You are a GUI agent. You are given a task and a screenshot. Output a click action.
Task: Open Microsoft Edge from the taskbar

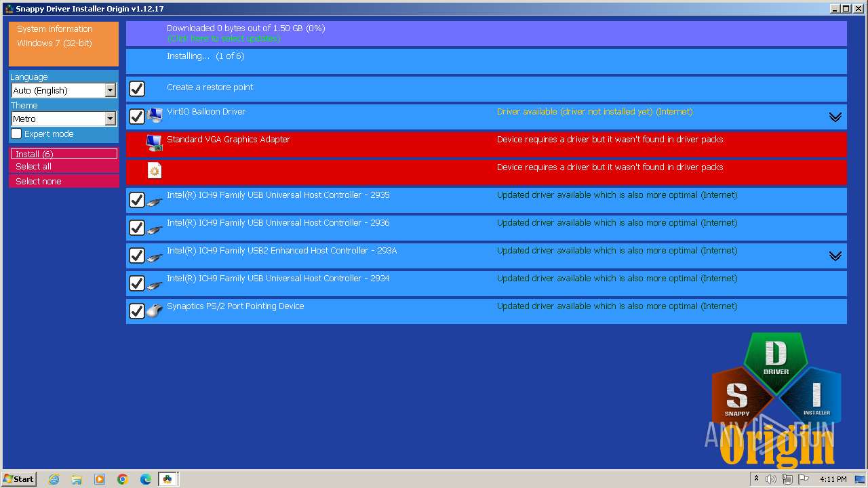(146, 479)
